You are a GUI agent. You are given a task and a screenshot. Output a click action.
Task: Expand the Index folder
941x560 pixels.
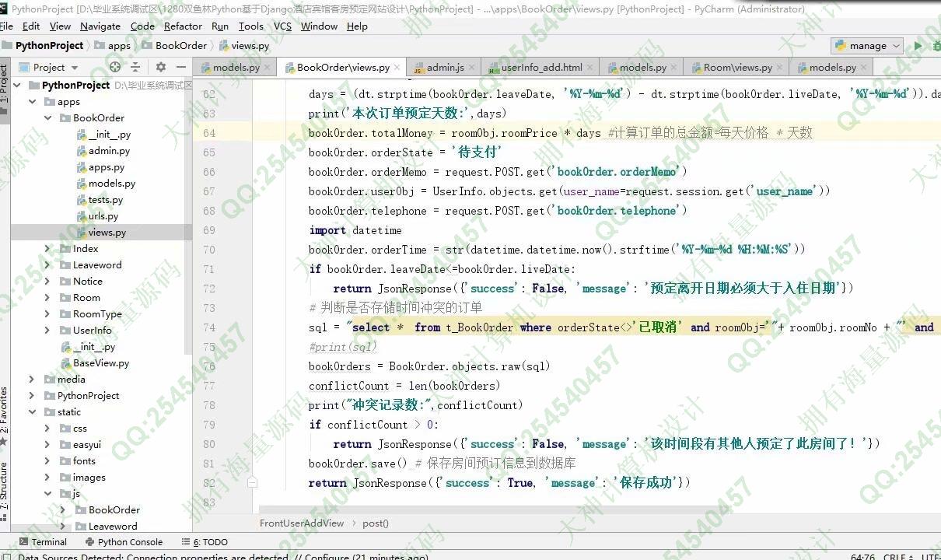pos(47,249)
